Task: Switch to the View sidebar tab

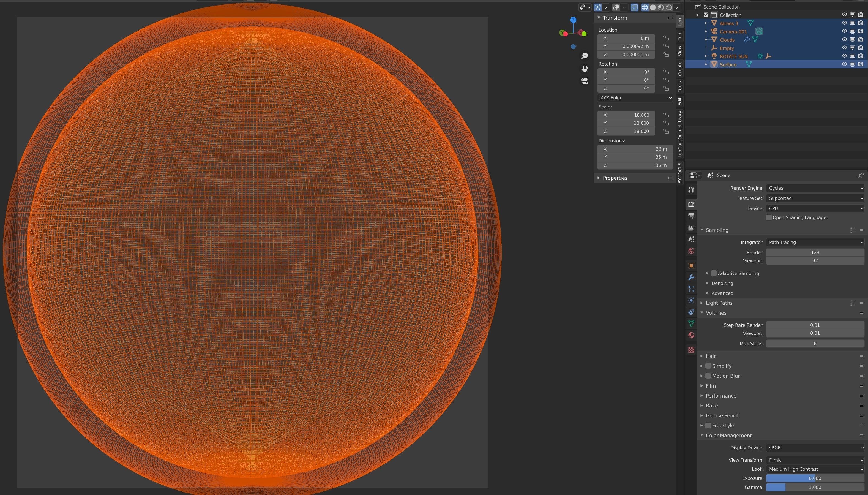Action: point(680,51)
